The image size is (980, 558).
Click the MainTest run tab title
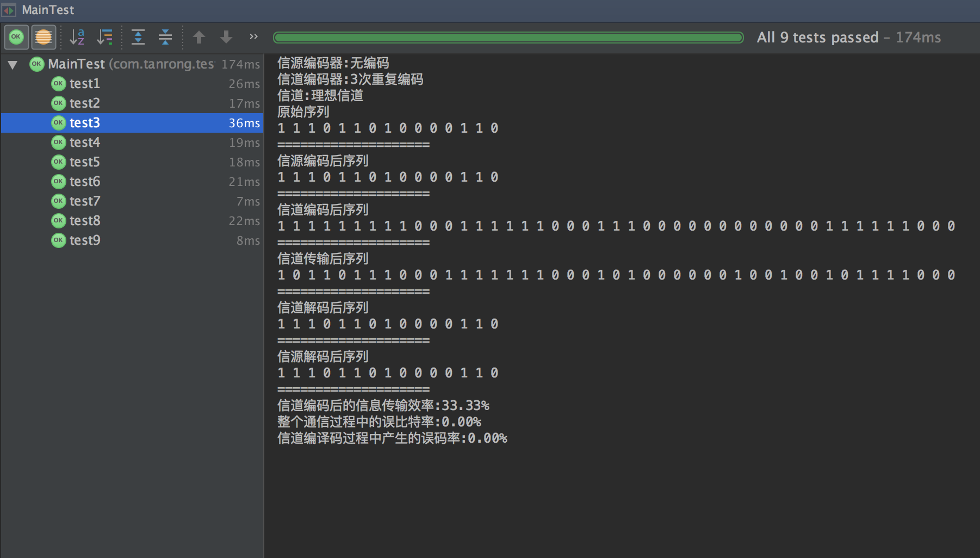click(x=48, y=10)
